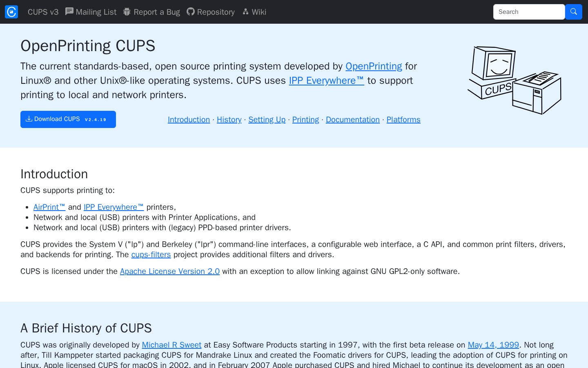Image resolution: width=588 pixels, height=368 pixels.
Task: Open the CUPS v3 nav link
Action: point(43,12)
